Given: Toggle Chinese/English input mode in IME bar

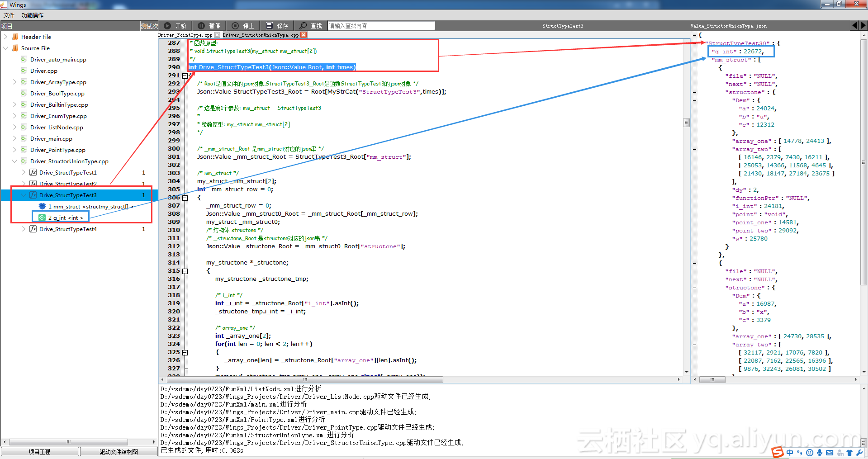Looking at the screenshot, I should click(x=790, y=453).
